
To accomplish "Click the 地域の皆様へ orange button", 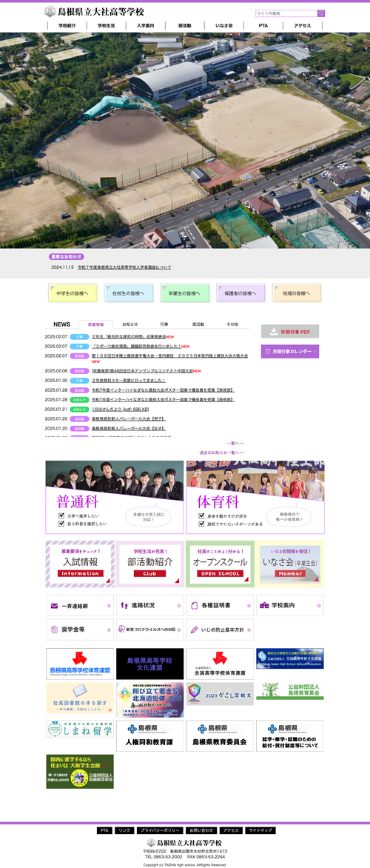I will [296, 293].
